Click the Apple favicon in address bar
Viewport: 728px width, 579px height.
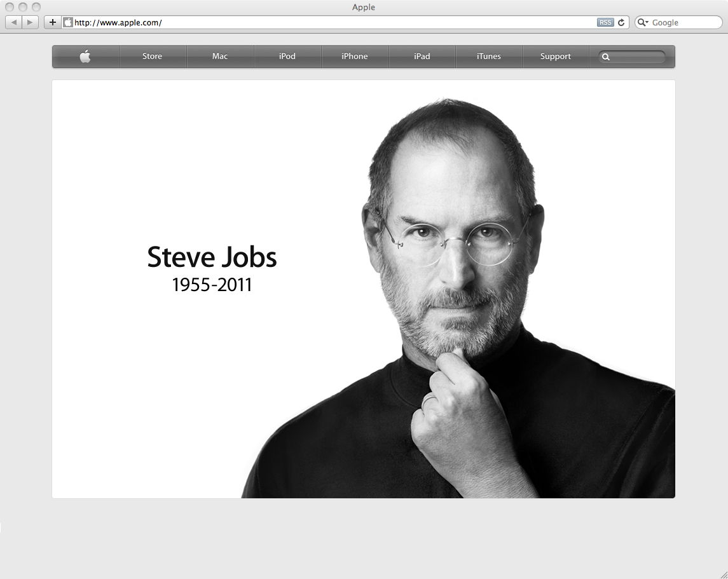[x=68, y=22]
